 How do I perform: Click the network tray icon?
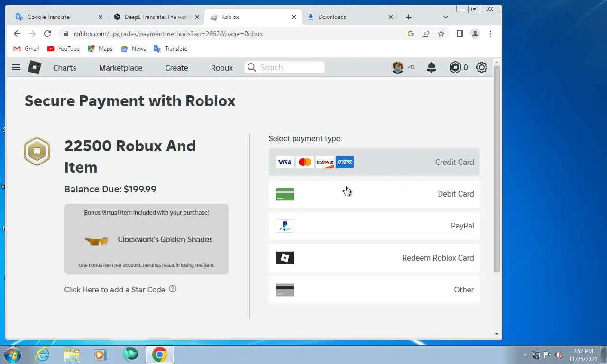tap(536, 355)
